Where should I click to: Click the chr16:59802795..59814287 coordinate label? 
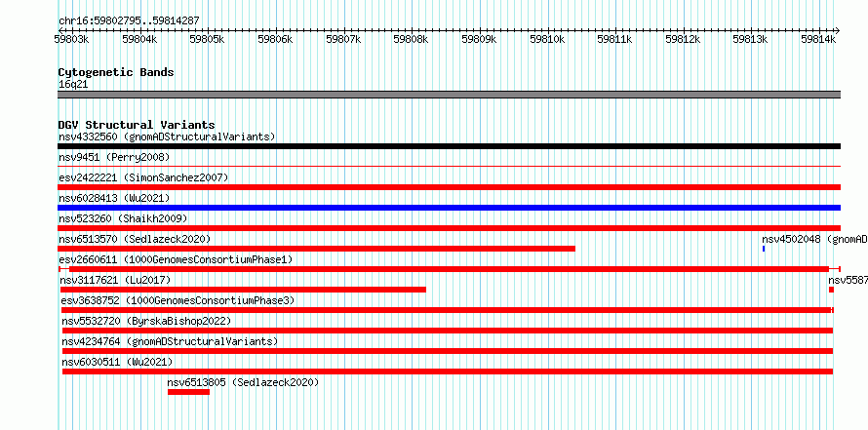(x=129, y=21)
